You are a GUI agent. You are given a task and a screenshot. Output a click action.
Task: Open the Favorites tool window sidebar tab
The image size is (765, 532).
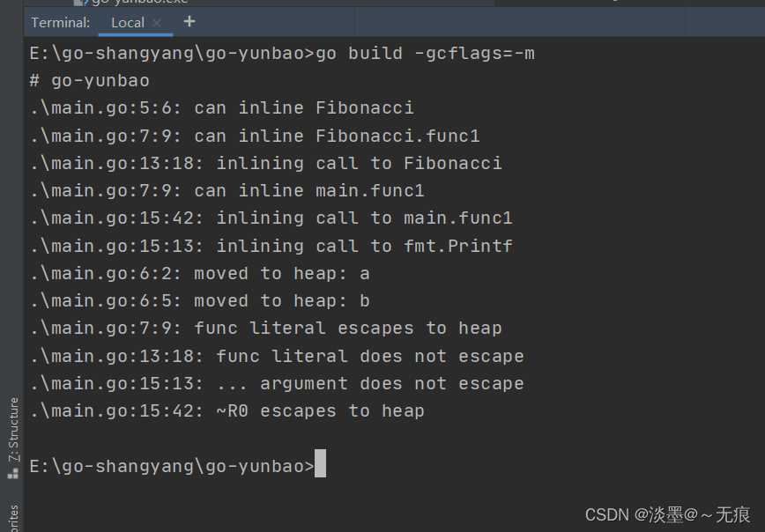[13, 518]
